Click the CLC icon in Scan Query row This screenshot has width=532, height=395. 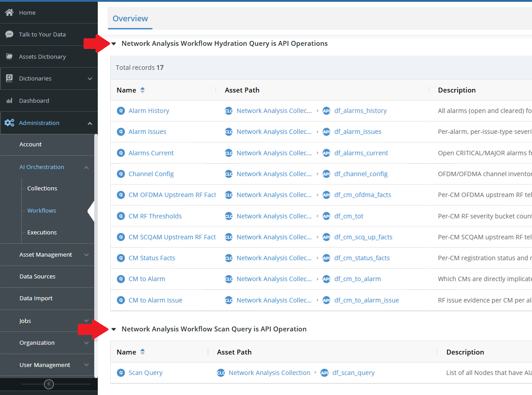coord(221,373)
